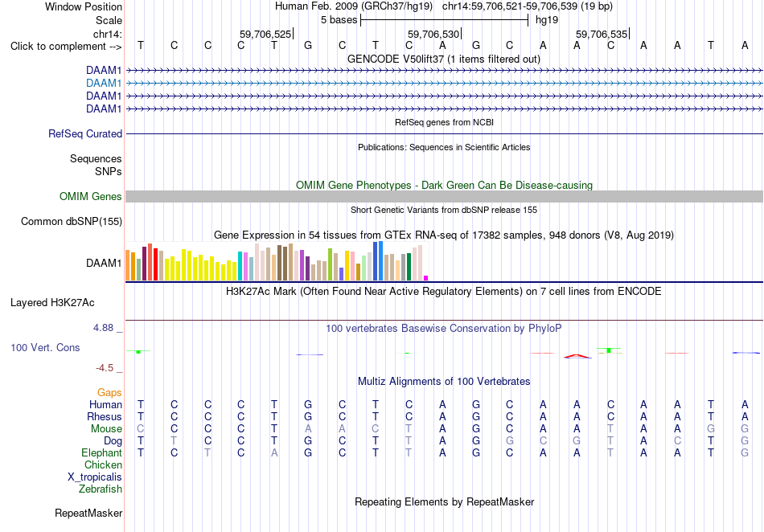
Task: Select the Dog species row label
Action: (x=113, y=441)
